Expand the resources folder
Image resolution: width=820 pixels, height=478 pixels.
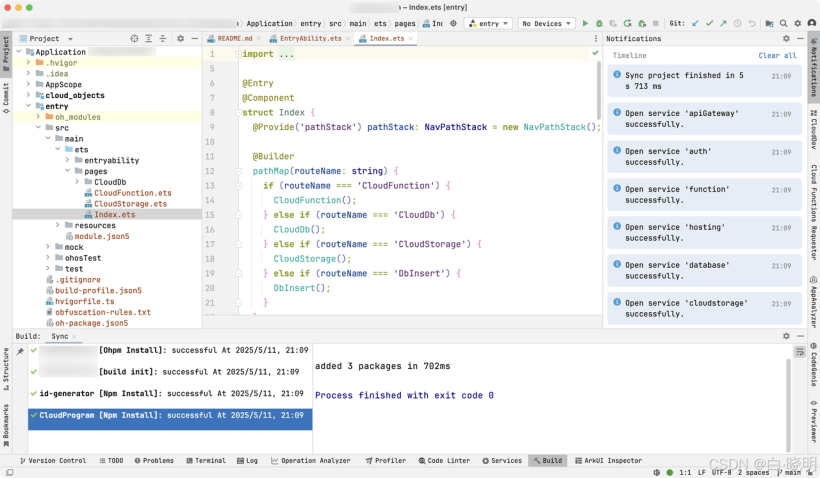58,225
